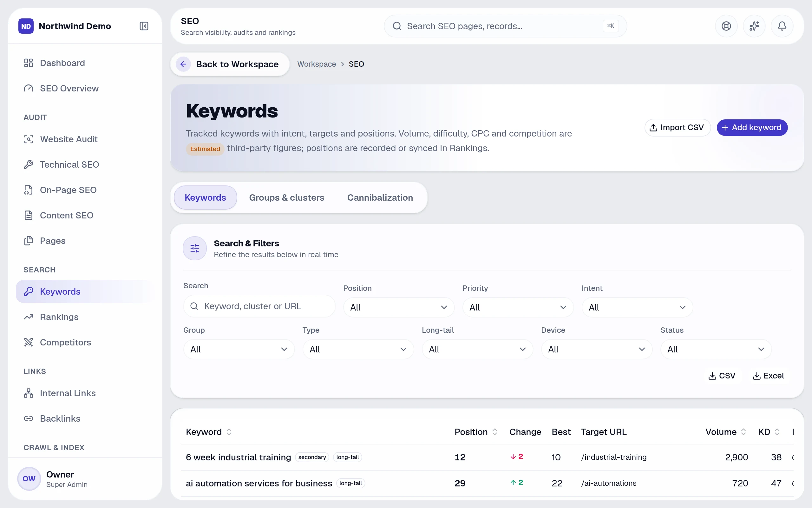Collapse the sidebar panel icon

[x=144, y=26]
